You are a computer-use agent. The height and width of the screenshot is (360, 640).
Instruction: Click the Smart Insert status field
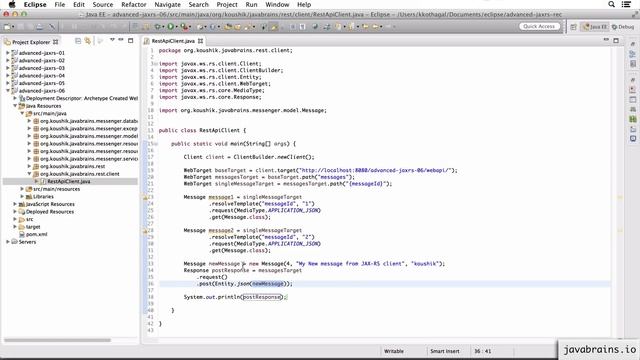pyautogui.click(x=444, y=351)
